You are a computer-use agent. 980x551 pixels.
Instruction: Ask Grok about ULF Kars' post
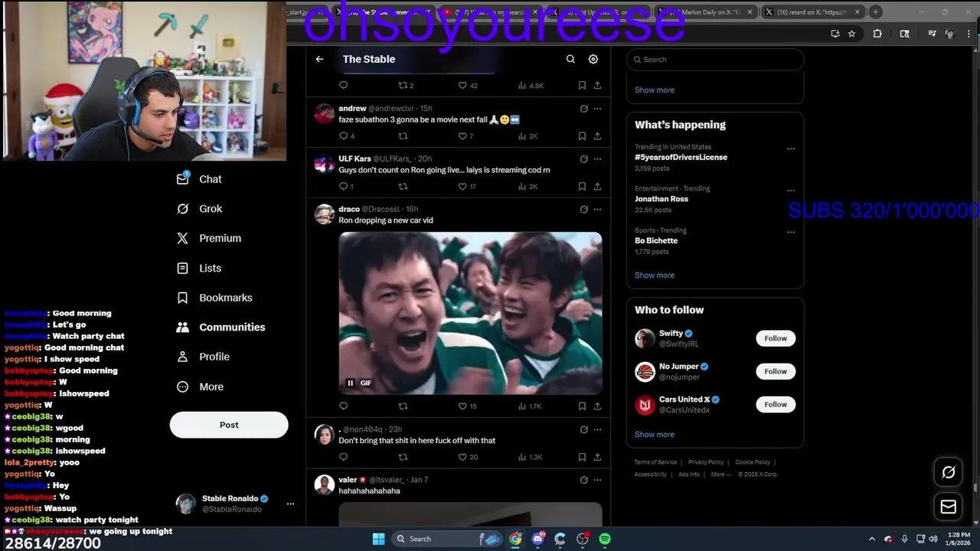(583, 159)
